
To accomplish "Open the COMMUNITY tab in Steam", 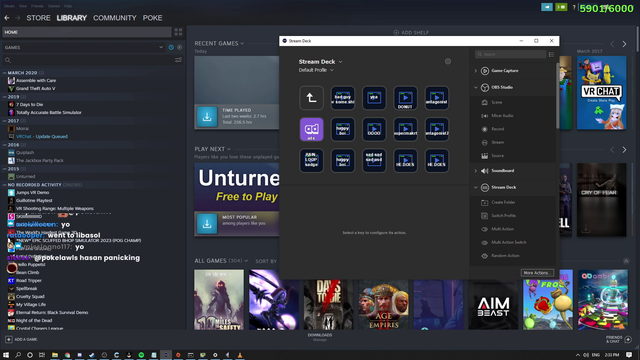I will click(x=115, y=18).
